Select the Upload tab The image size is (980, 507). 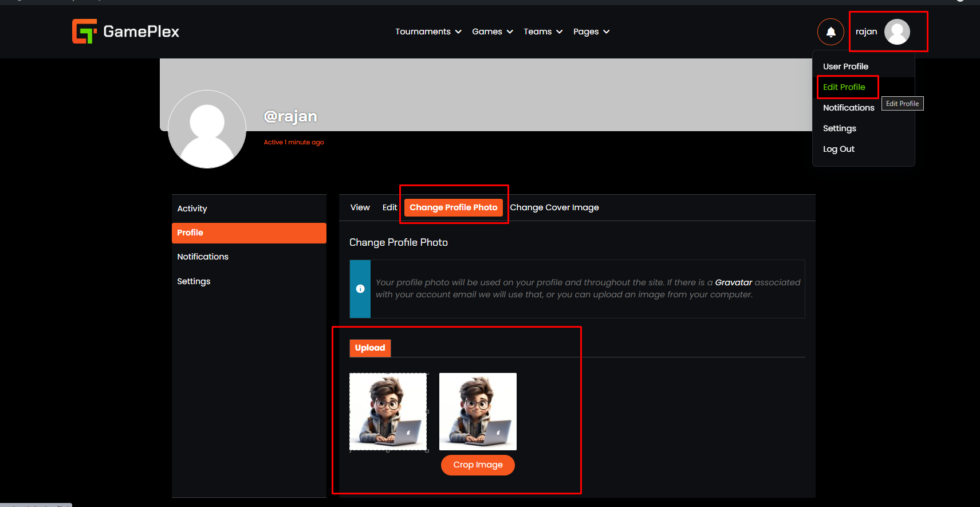[x=370, y=348]
